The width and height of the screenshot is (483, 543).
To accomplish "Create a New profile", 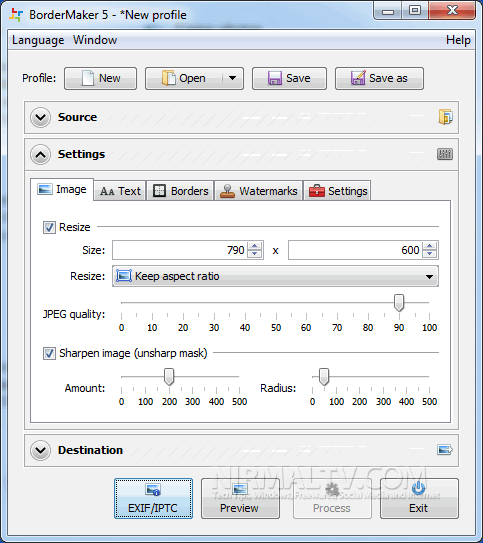I will [100, 79].
